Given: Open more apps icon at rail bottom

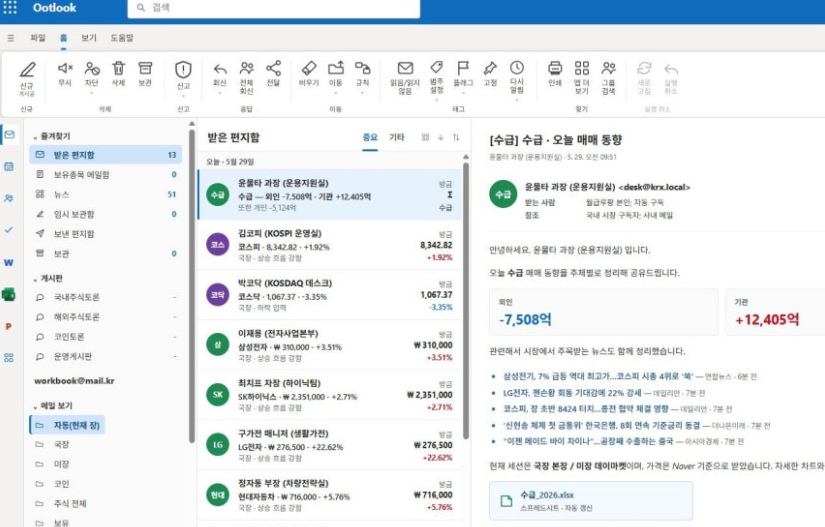Looking at the screenshot, I should point(9,358).
